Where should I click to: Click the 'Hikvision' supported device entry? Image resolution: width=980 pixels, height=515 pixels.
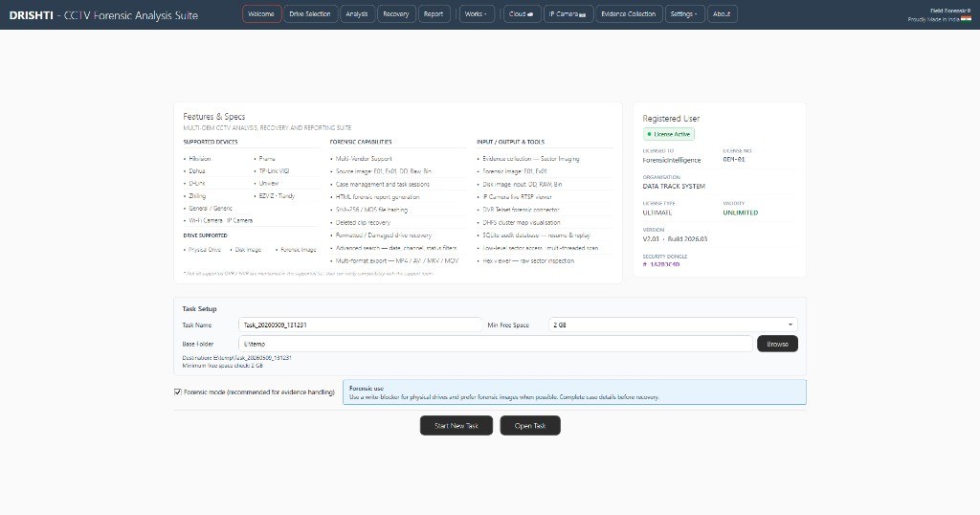point(200,159)
